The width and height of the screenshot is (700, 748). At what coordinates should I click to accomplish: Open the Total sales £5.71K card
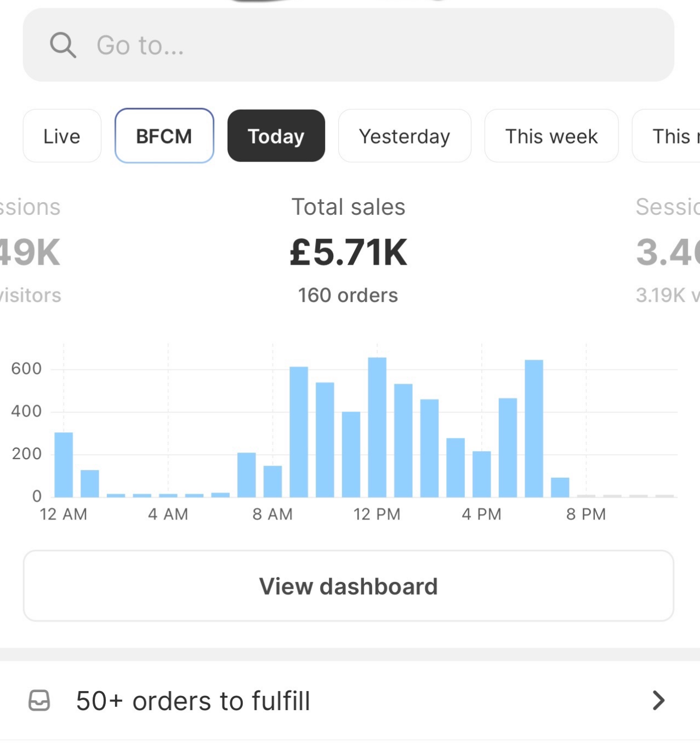349,252
